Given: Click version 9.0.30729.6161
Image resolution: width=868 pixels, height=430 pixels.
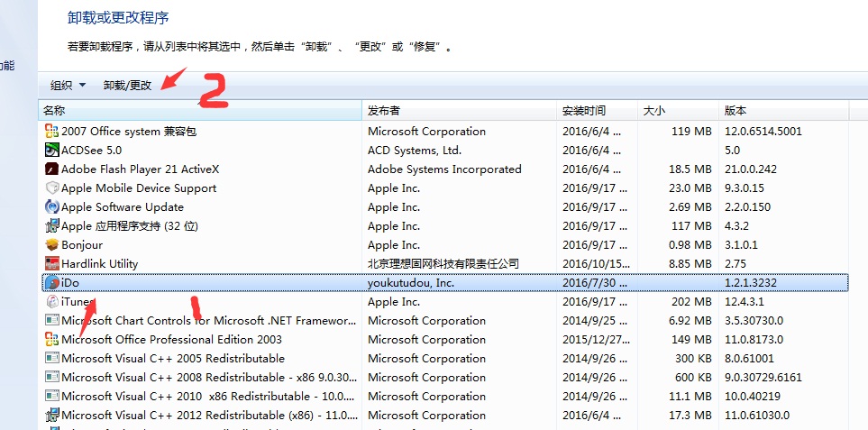Looking at the screenshot, I should [x=763, y=378].
